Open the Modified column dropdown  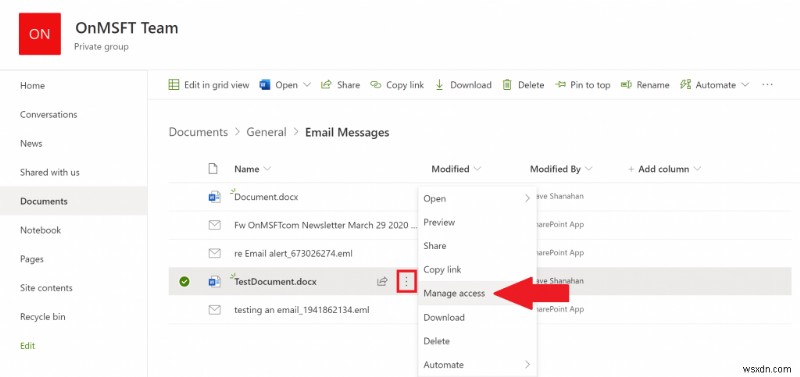click(x=477, y=169)
